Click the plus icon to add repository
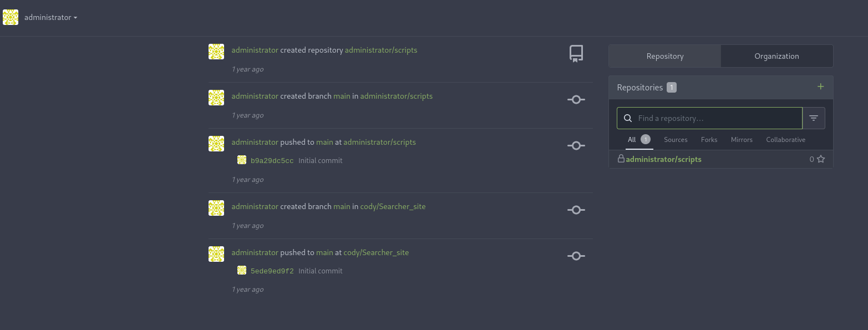 tap(820, 87)
